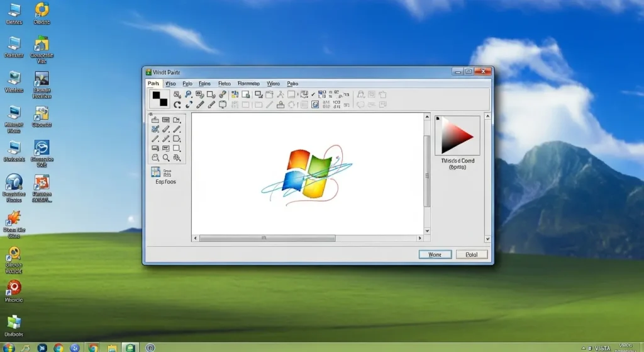Click the canvas vertical scrollbar up arrow
The height and width of the screenshot is (352, 644).
click(x=427, y=117)
